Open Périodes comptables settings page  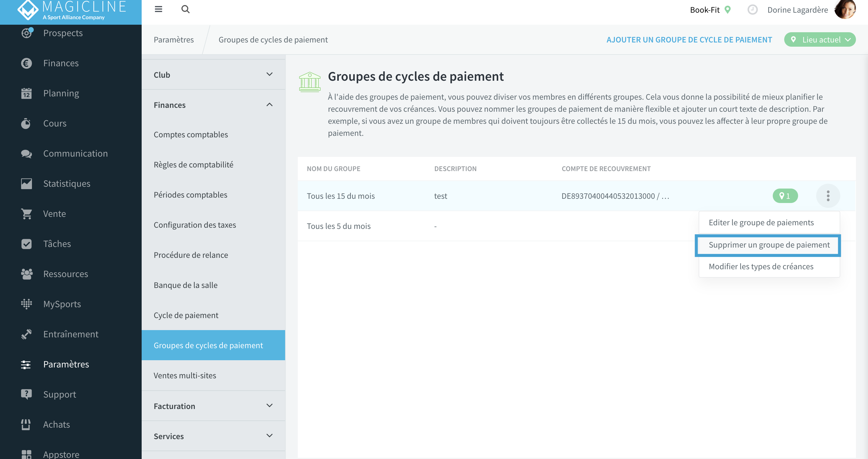(213, 195)
